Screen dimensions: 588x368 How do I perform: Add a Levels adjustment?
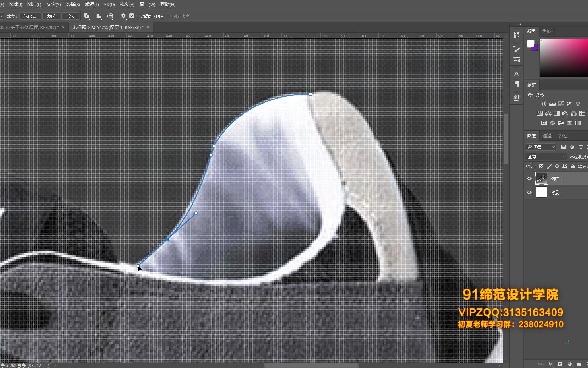(x=553, y=104)
